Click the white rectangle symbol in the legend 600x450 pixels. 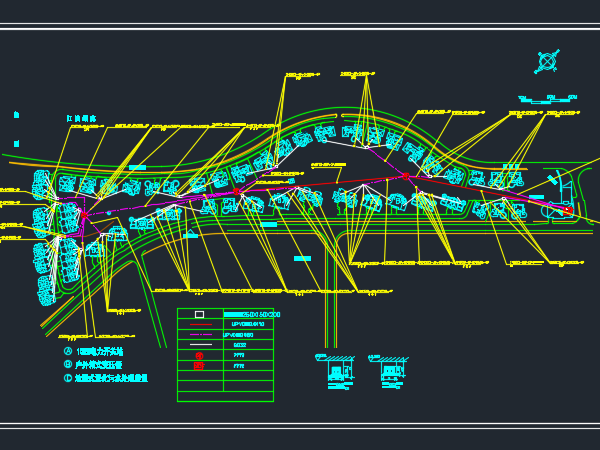(x=199, y=314)
